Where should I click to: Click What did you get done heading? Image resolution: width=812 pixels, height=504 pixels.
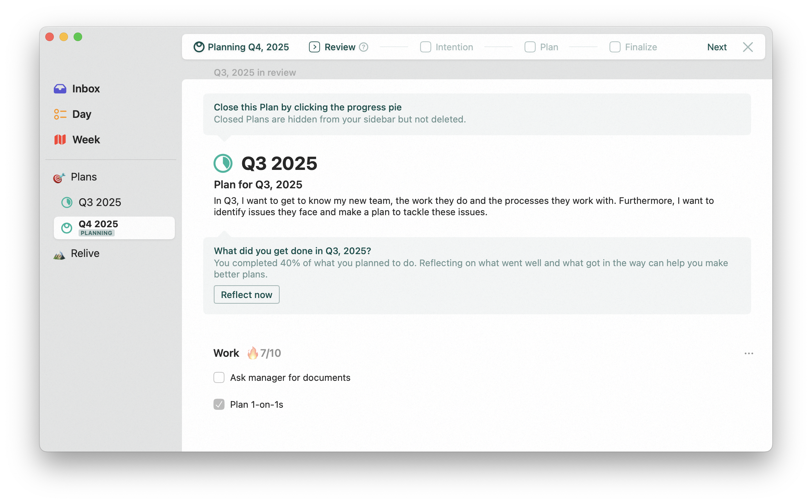(292, 251)
